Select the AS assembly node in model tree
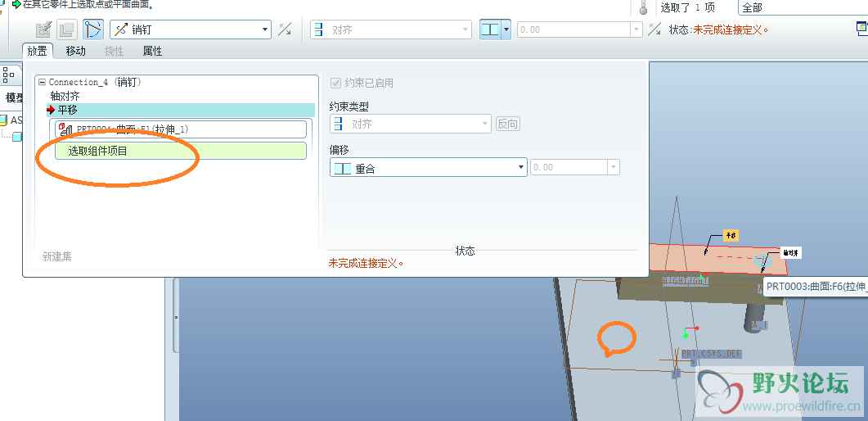This screenshot has height=421, width=868. [11, 120]
